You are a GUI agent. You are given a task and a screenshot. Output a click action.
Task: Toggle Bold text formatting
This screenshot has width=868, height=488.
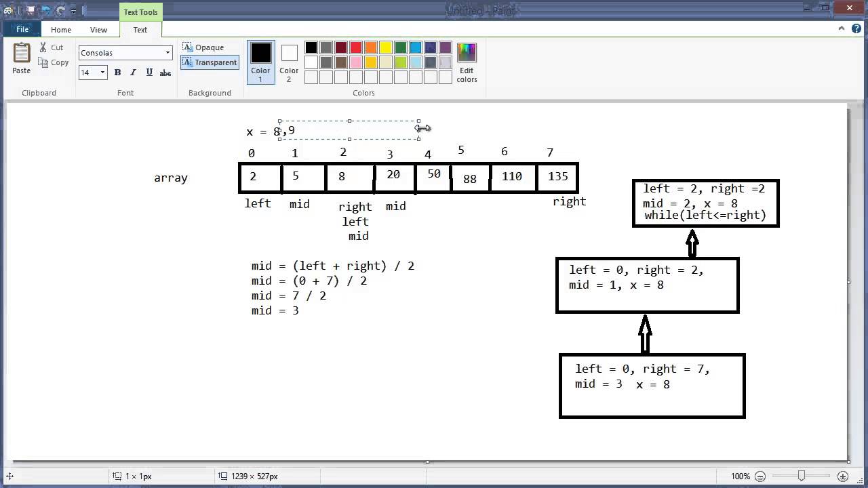[117, 73]
